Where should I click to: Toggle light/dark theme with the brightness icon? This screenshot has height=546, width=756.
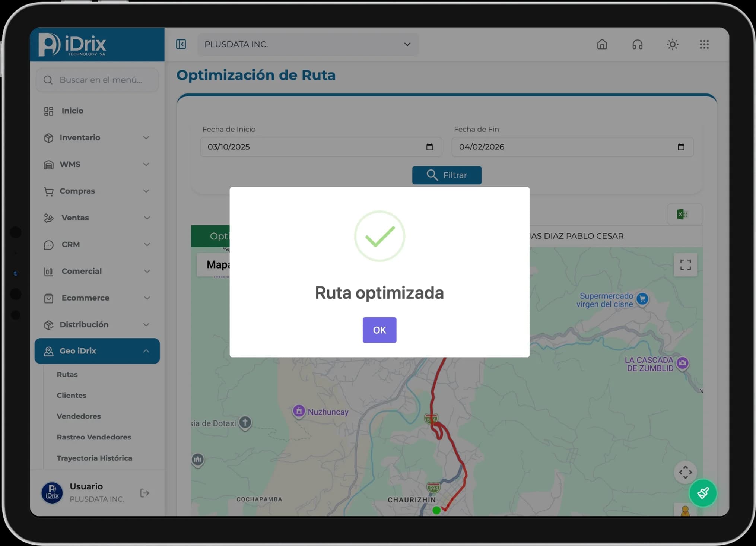click(x=672, y=44)
